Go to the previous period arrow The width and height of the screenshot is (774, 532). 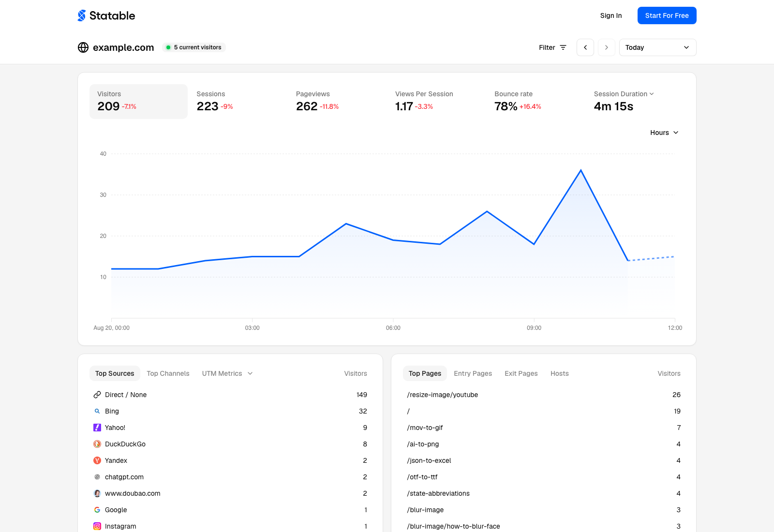[585, 47]
